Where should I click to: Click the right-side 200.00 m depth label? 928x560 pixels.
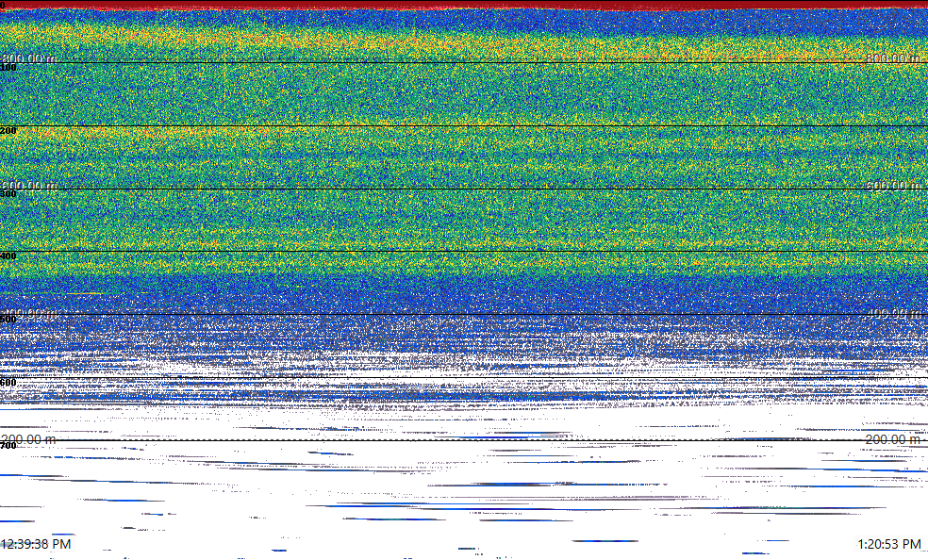tap(893, 439)
